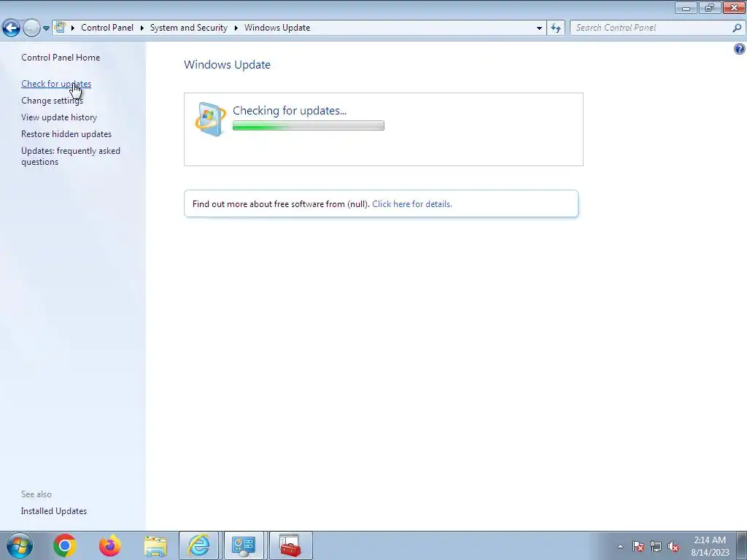Expand the arrow after Control Panel breadcrumb
747x560 pixels.
tap(142, 28)
